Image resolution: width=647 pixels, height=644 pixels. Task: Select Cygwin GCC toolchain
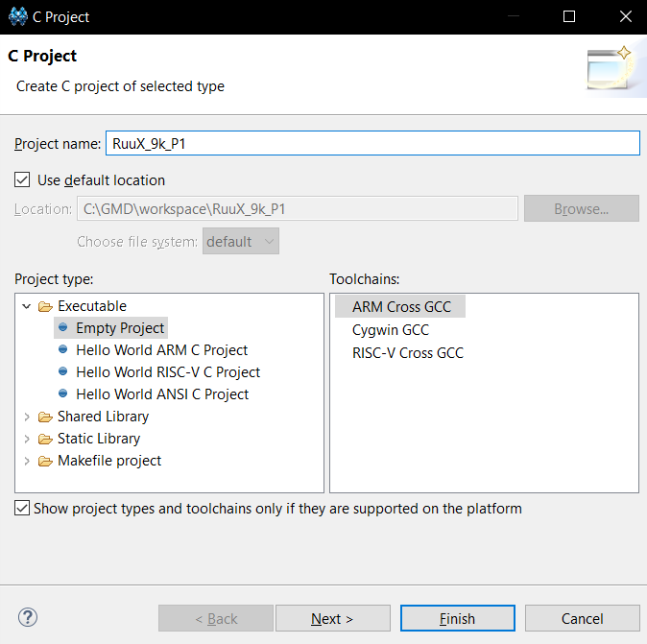coord(391,330)
